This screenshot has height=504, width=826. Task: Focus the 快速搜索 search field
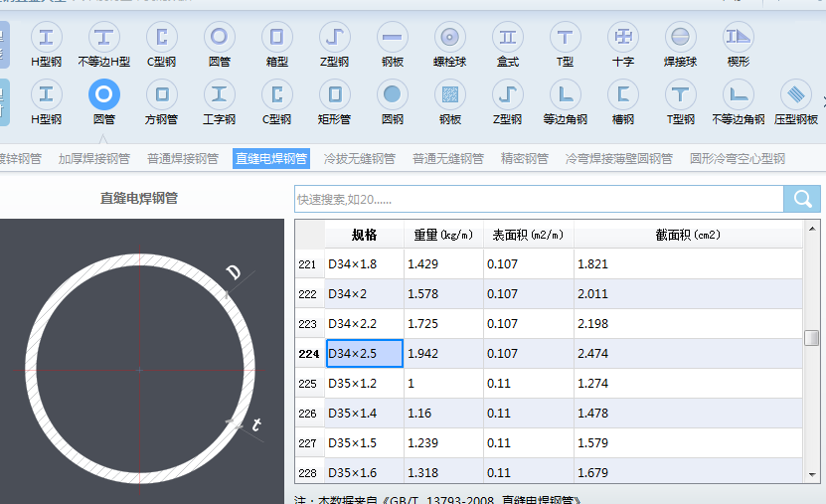(539, 199)
